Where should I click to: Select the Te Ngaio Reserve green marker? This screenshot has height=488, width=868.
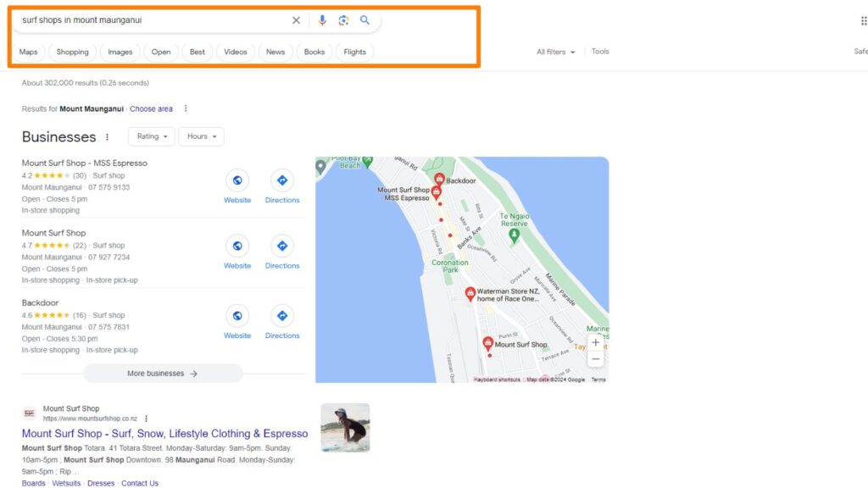point(514,236)
